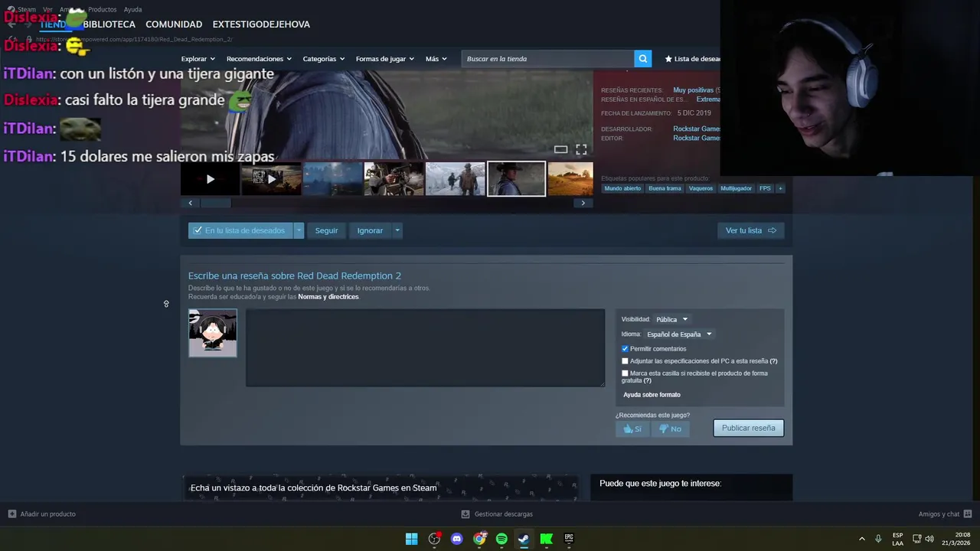This screenshot has width=980, height=551.
Task: Open the Visibilidad Pública dropdown
Action: pyautogui.click(x=671, y=319)
